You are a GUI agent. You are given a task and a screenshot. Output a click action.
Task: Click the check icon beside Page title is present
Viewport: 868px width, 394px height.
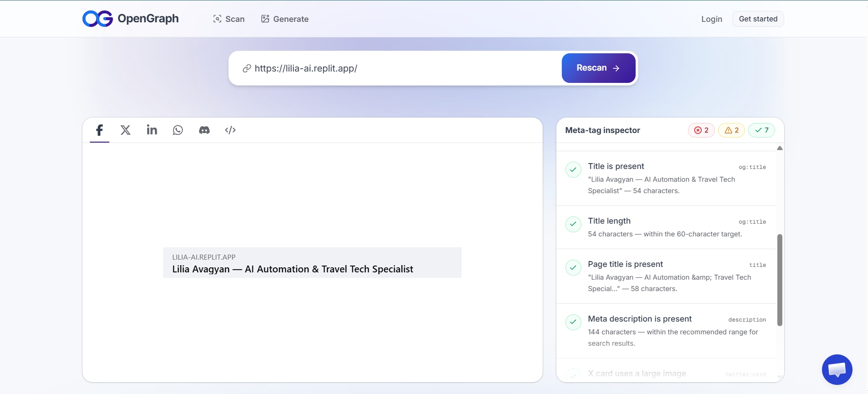[x=573, y=267]
